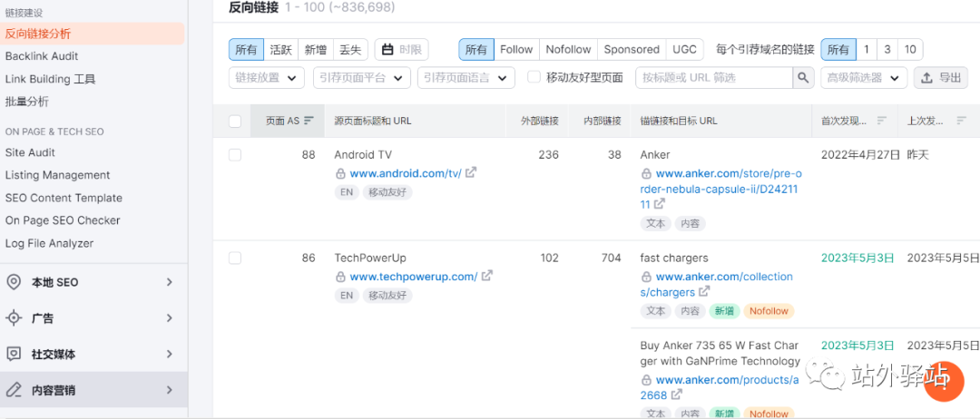Open Backlink Audit in sidebar
Viewport: 980px width, 419px height.
click(42, 56)
